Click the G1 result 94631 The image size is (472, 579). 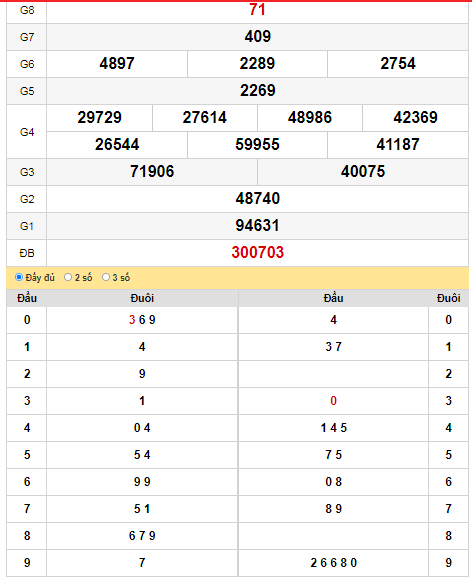[x=257, y=226]
